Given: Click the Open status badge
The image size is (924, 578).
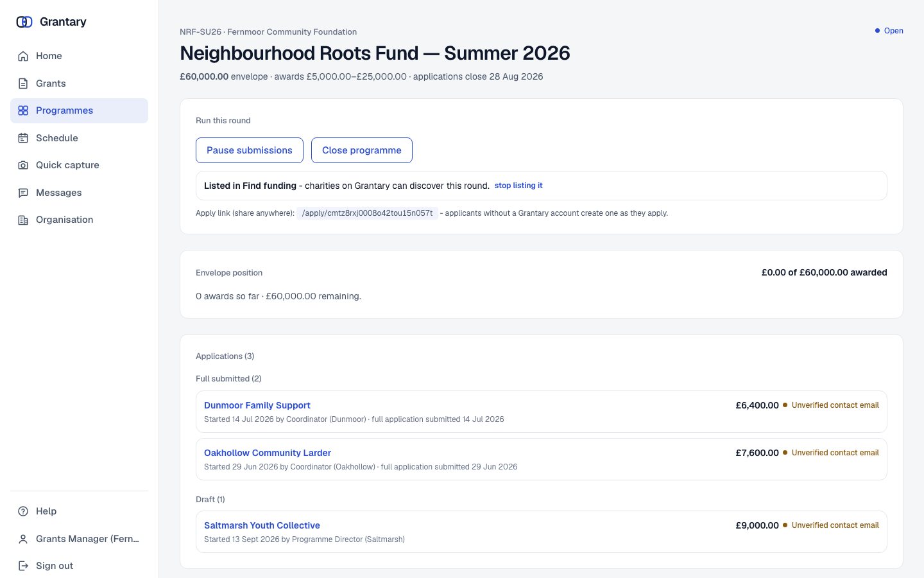Looking at the screenshot, I should pos(889,31).
